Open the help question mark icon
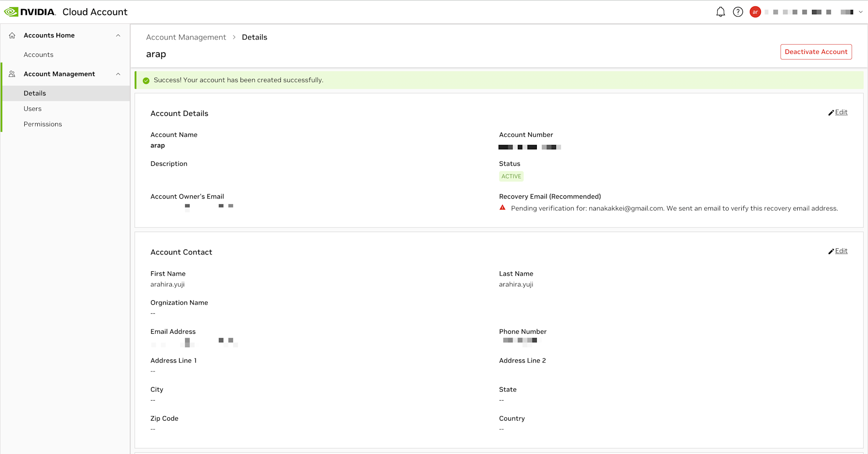This screenshot has width=868, height=454. (x=738, y=12)
